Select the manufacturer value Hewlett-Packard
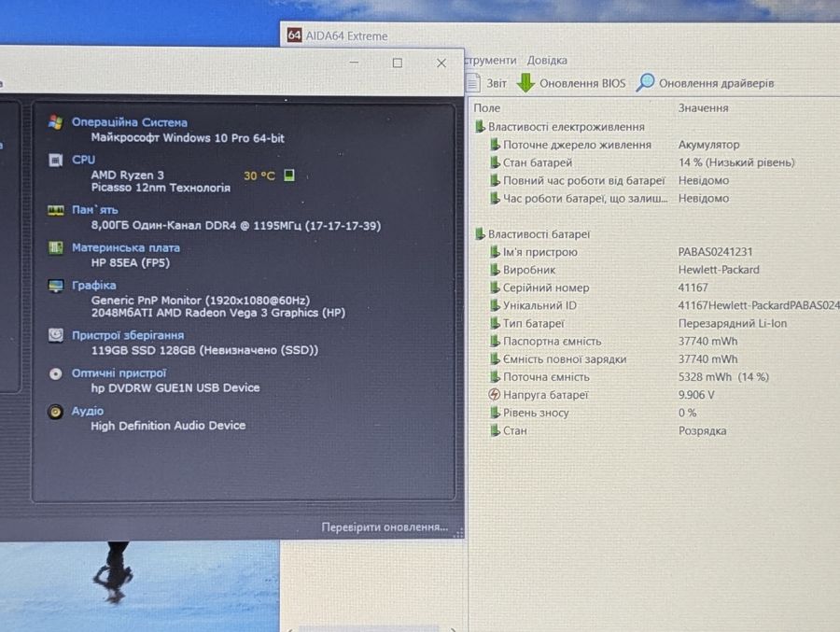Image resolution: width=840 pixels, height=632 pixels. click(x=719, y=270)
